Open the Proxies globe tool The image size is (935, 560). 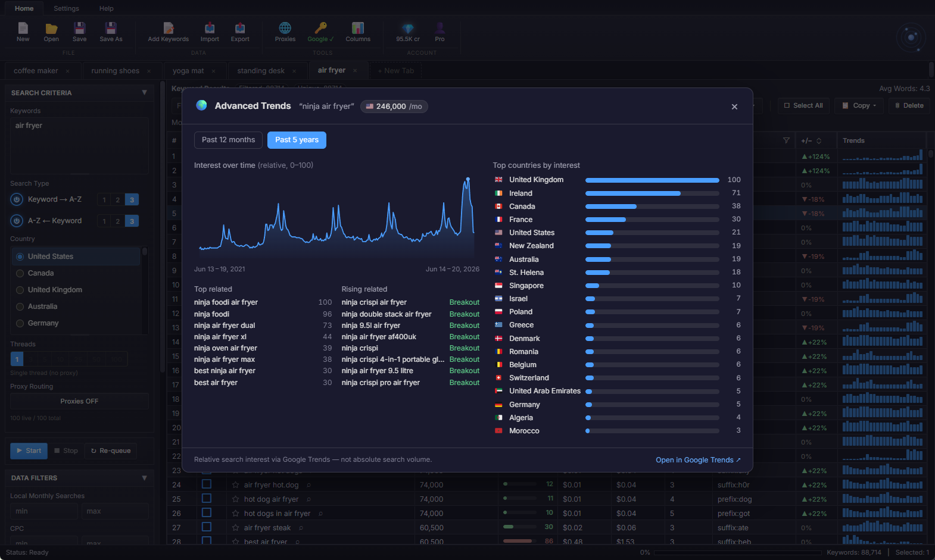coord(285,28)
